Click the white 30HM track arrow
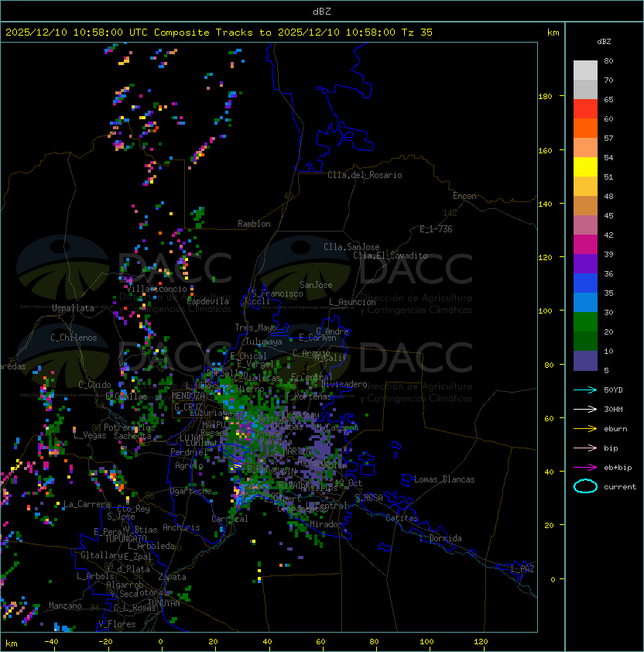The image size is (644, 652). pos(585,409)
